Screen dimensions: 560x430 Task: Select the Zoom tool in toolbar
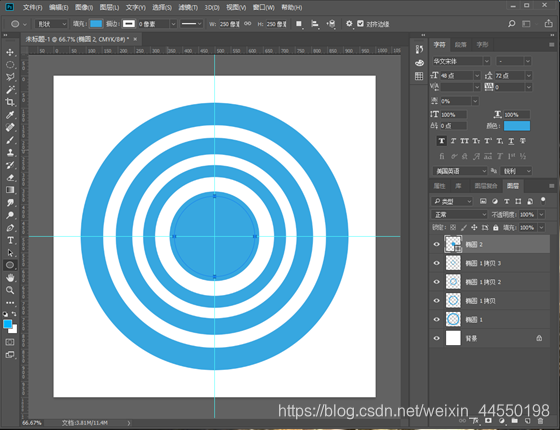click(10, 290)
